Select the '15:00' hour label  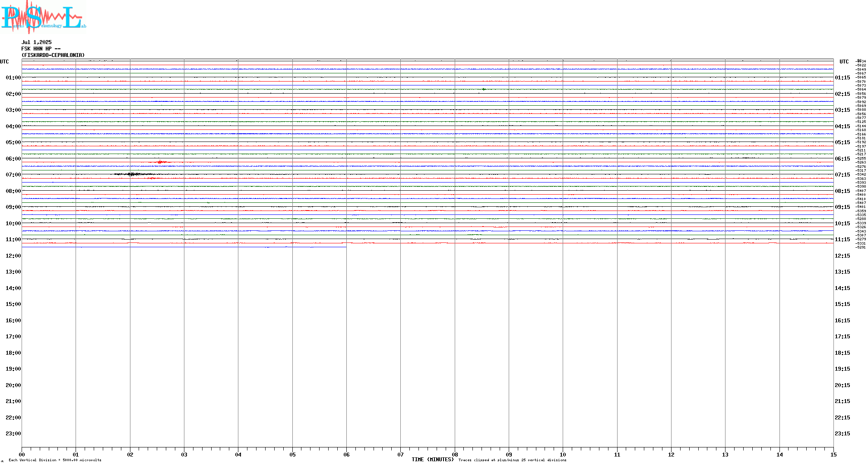(x=13, y=304)
